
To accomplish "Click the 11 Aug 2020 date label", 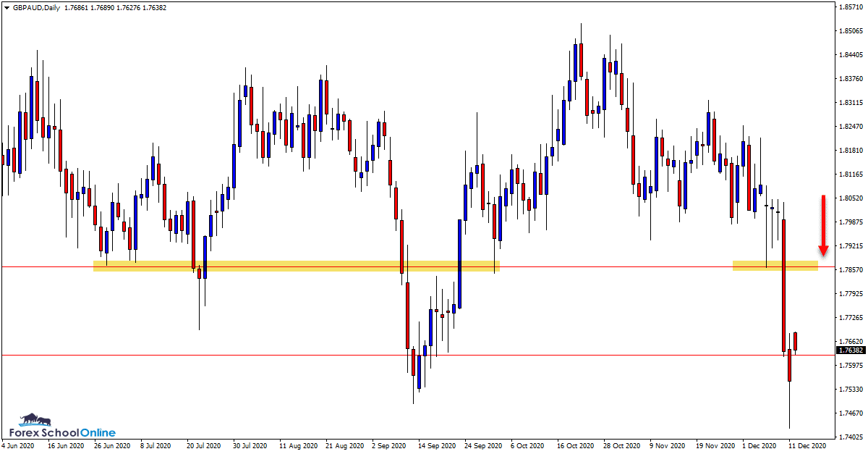I will pyautogui.click(x=299, y=447).
